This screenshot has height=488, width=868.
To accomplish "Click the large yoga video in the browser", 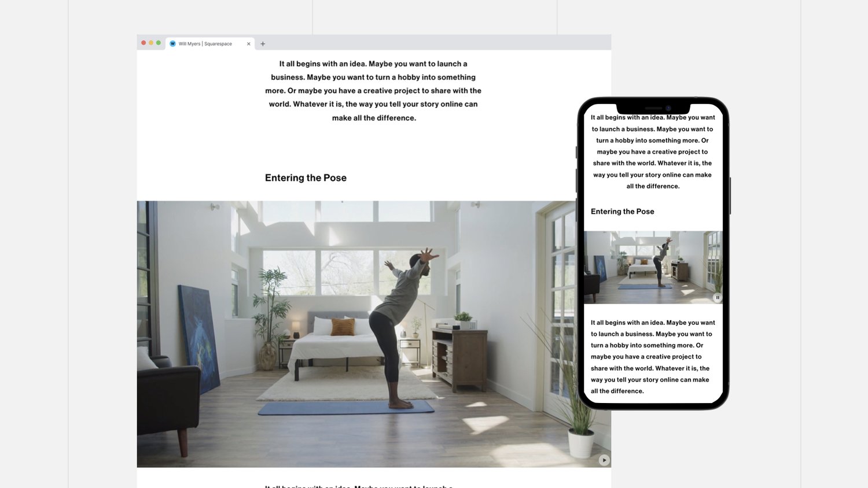I will 373,334.
